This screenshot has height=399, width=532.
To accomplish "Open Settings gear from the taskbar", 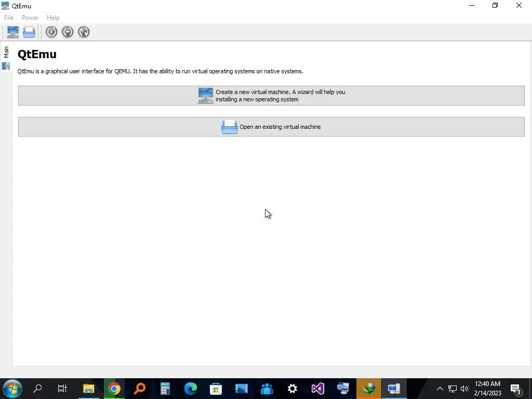I will pos(292,389).
